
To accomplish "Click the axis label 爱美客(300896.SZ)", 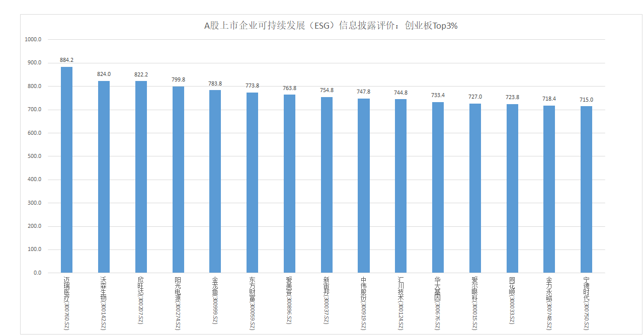I will click(290, 301).
